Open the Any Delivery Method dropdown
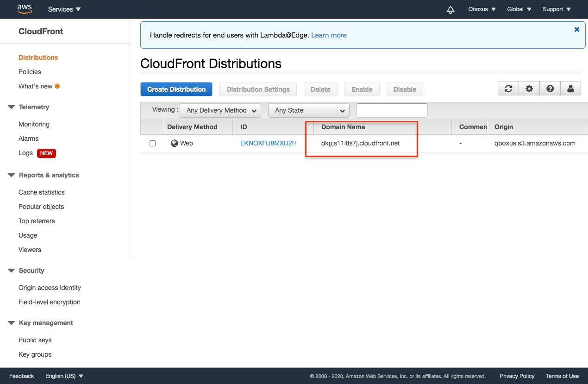Screen dimensions: 588x384 pyautogui.click(x=220, y=110)
